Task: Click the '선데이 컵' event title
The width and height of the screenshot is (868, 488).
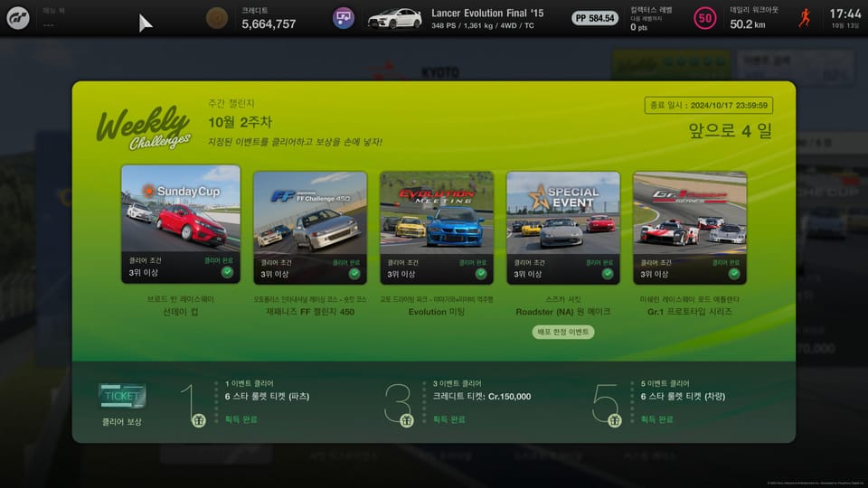Action: click(181, 312)
